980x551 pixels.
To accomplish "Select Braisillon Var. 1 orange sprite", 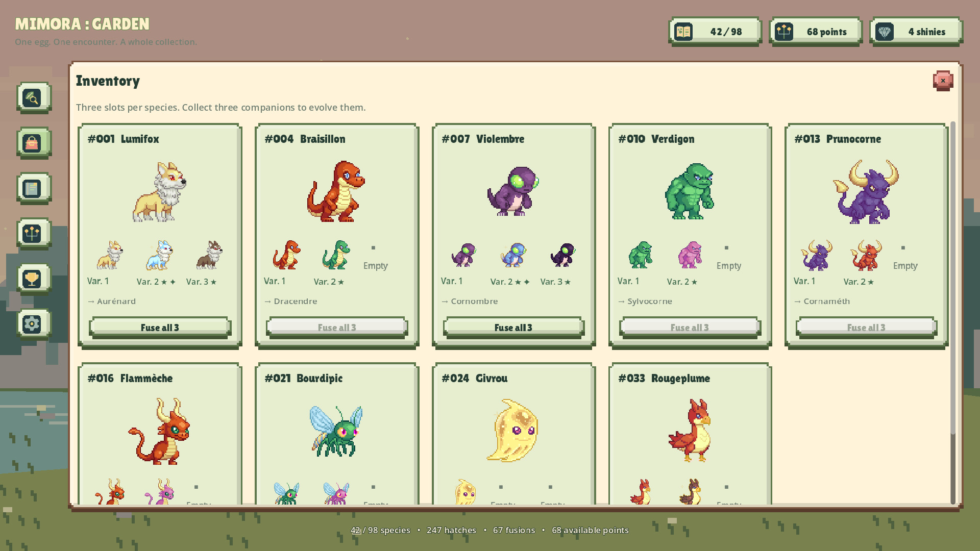I will (287, 255).
